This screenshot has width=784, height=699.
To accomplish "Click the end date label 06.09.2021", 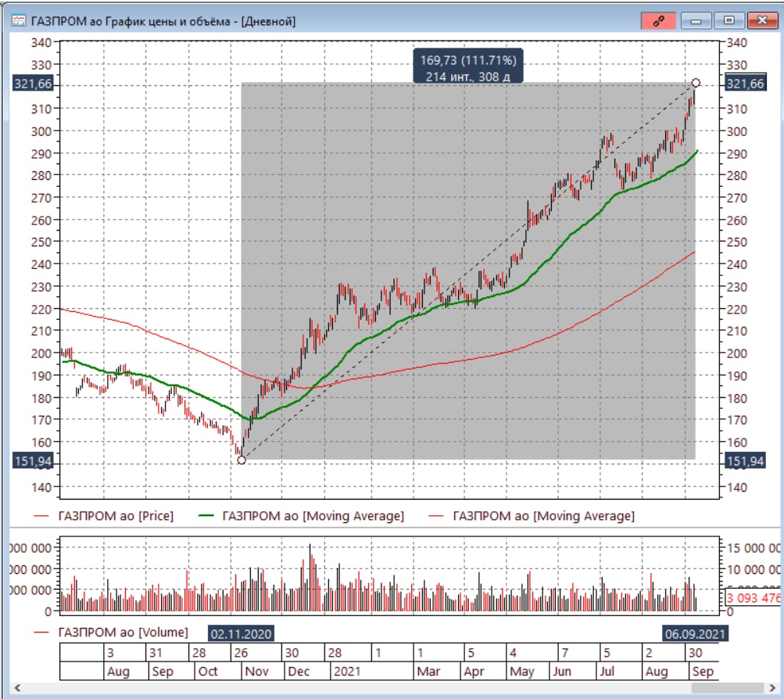I will 695,633.
